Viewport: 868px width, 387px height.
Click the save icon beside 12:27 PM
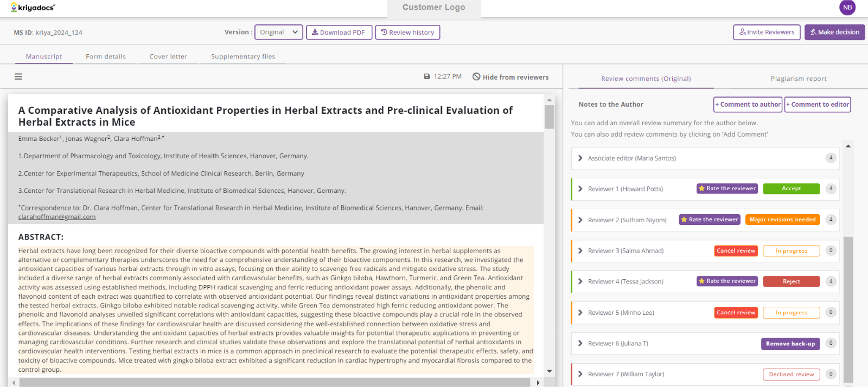427,76
